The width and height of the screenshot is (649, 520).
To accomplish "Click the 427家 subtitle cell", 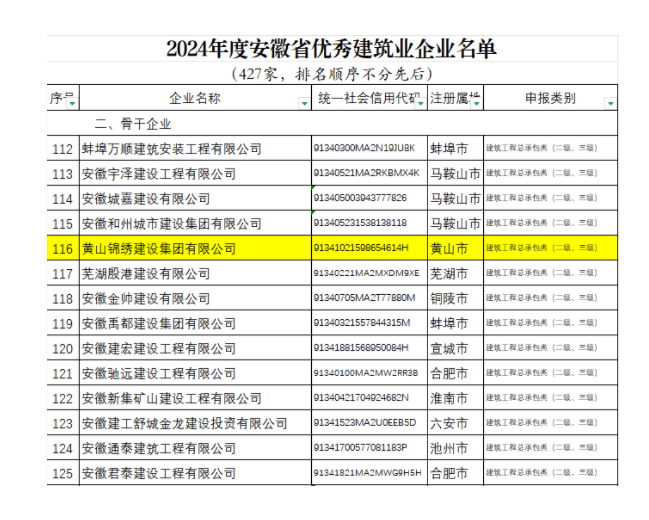I will (x=331, y=74).
